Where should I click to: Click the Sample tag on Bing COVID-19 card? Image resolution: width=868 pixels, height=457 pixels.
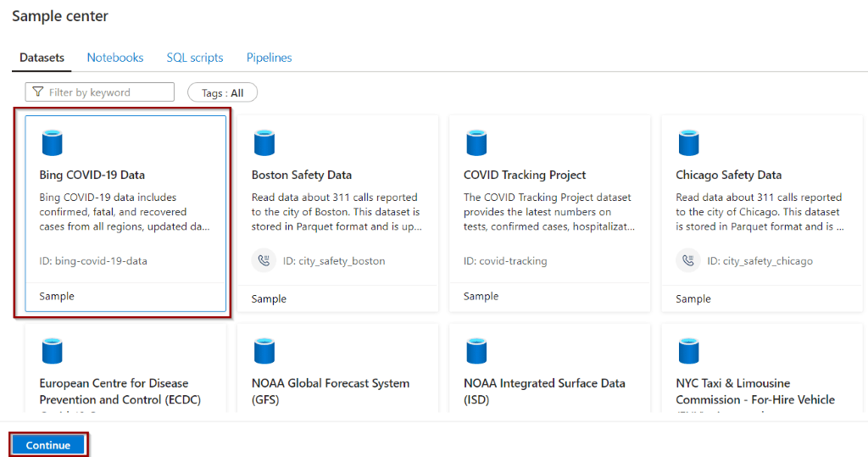(x=57, y=297)
